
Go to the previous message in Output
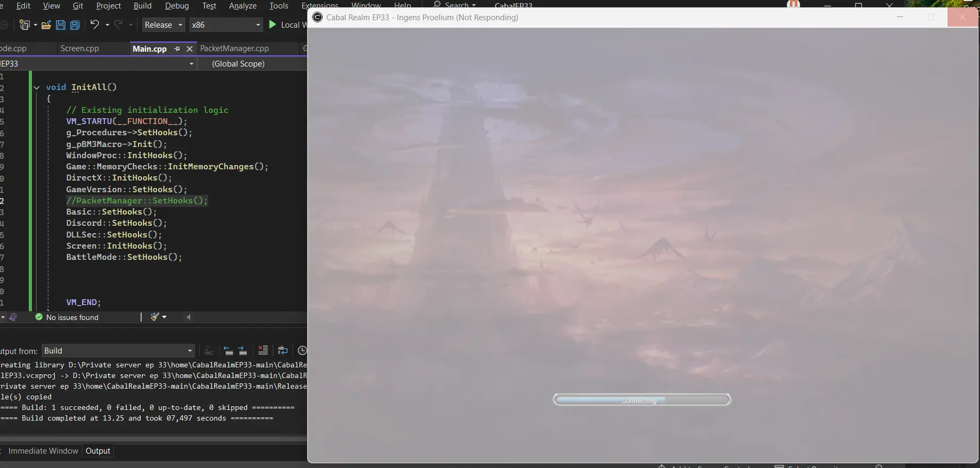(228, 350)
